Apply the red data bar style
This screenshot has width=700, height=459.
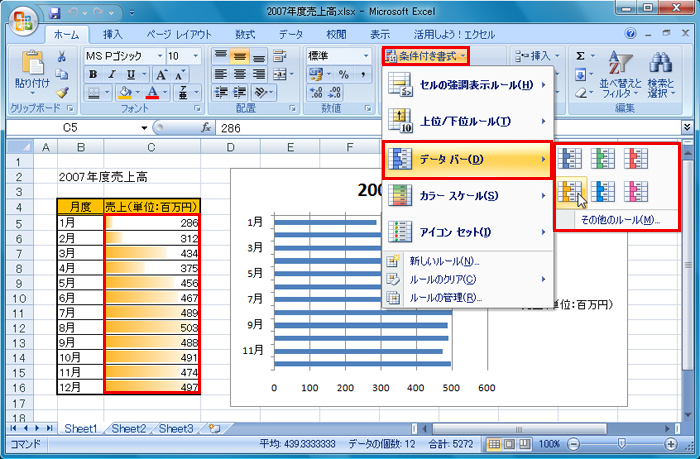point(636,159)
